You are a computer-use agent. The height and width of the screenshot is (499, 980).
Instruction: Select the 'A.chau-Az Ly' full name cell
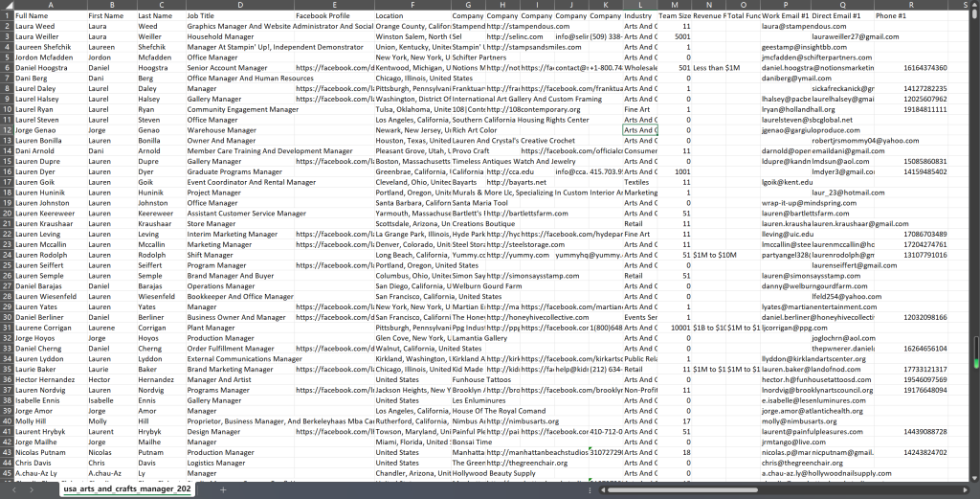pyautogui.click(x=50, y=473)
